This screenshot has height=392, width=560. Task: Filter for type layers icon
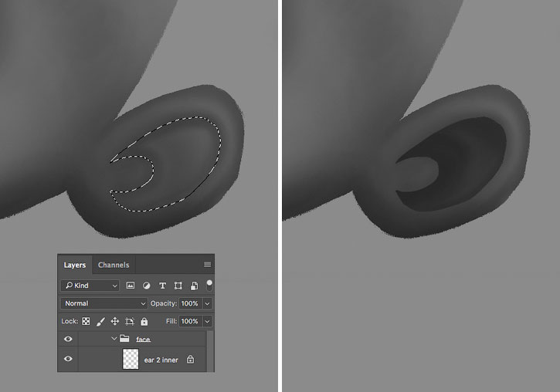[x=162, y=286]
